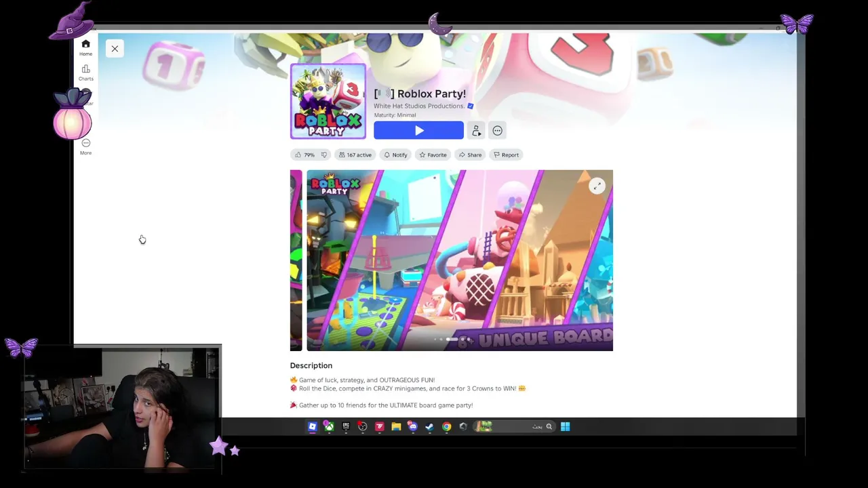
Task: Open Charts in the Roblox sidebar
Action: pos(85,73)
